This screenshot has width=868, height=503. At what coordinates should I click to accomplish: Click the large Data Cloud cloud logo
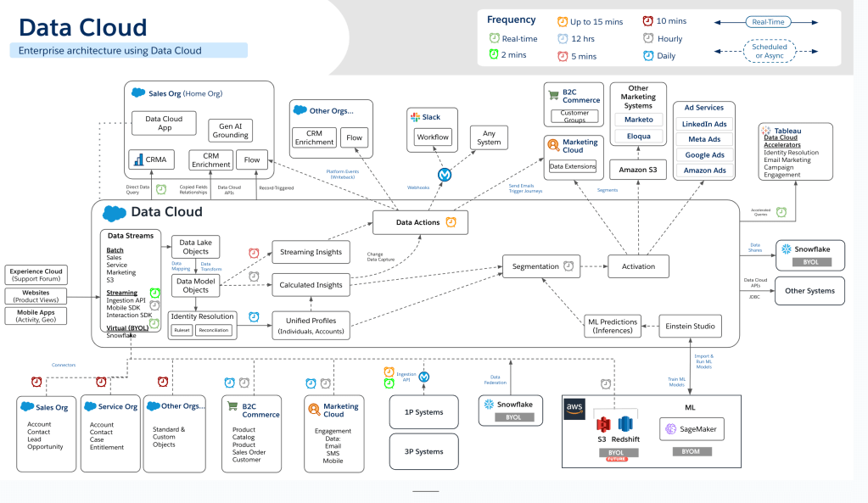tap(114, 213)
